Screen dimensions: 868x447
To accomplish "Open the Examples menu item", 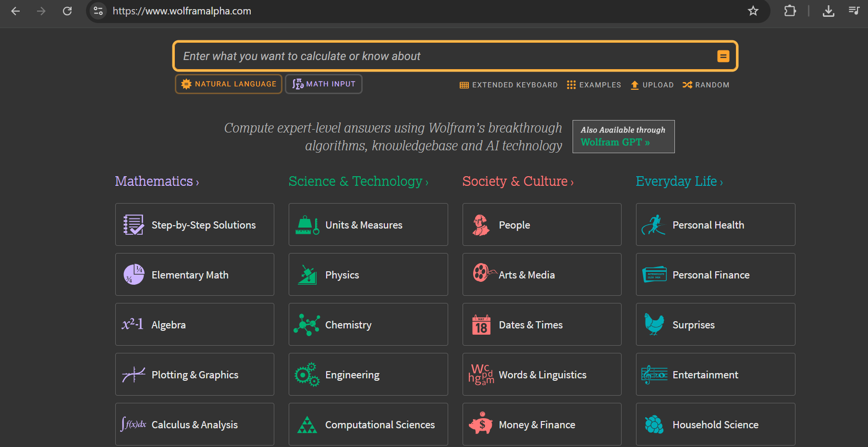I will 594,85.
